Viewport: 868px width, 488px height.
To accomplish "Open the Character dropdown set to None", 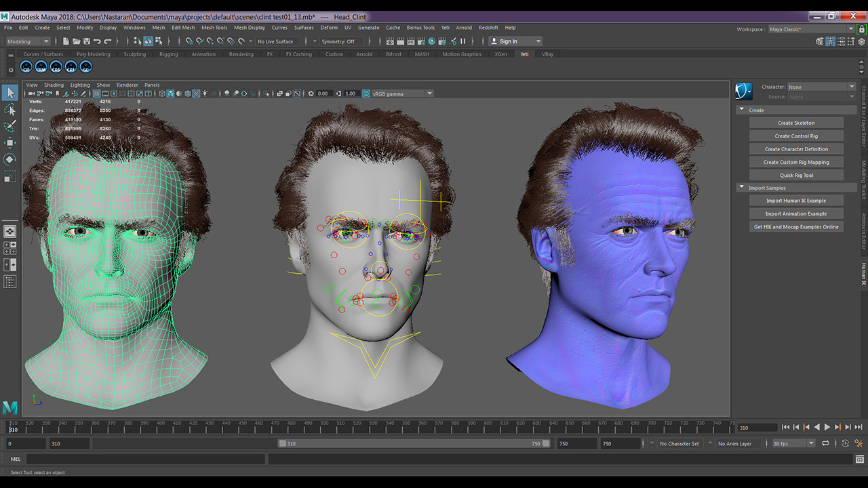I will coord(821,87).
